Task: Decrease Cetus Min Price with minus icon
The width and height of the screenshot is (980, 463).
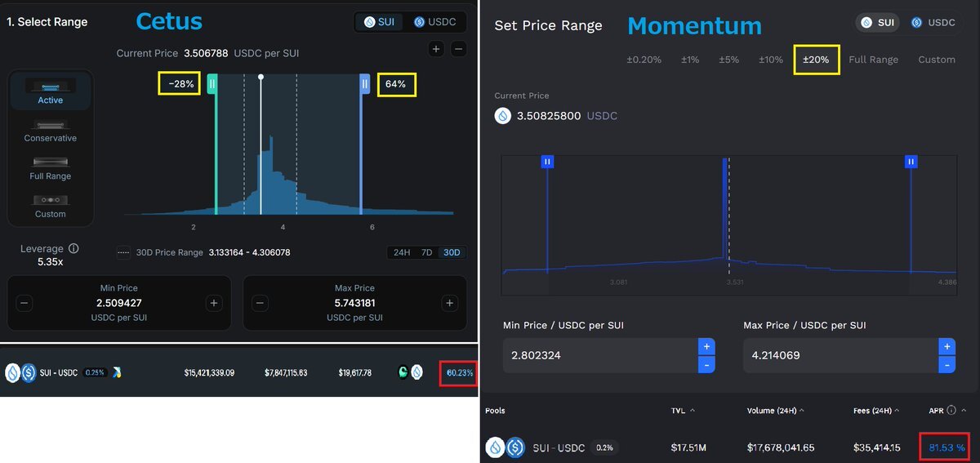Action: coord(24,303)
